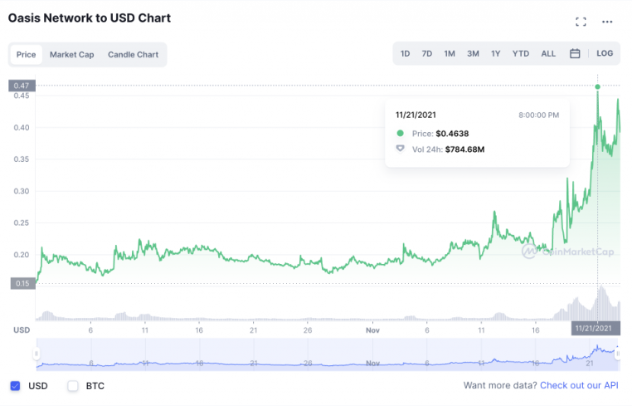
Task: Toggle LOG scale on the chart
Action: pyautogui.click(x=605, y=53)
